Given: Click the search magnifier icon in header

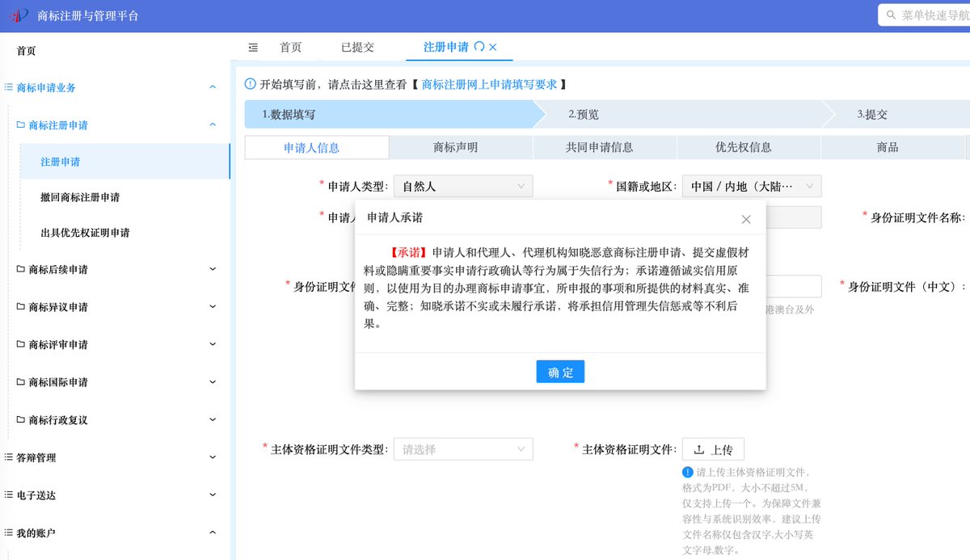Looking at the screenshot, I should point(892,15).
